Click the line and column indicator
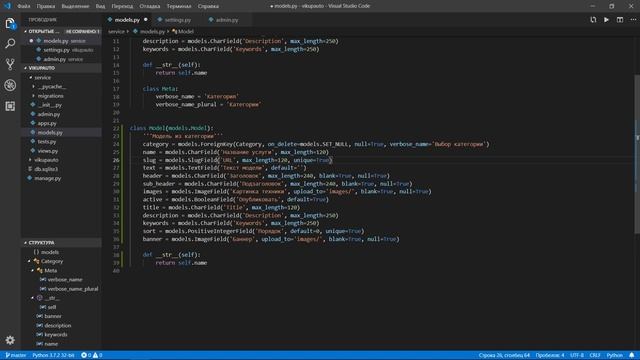Viewport: 640px width, 360px height. click(504, 355)
